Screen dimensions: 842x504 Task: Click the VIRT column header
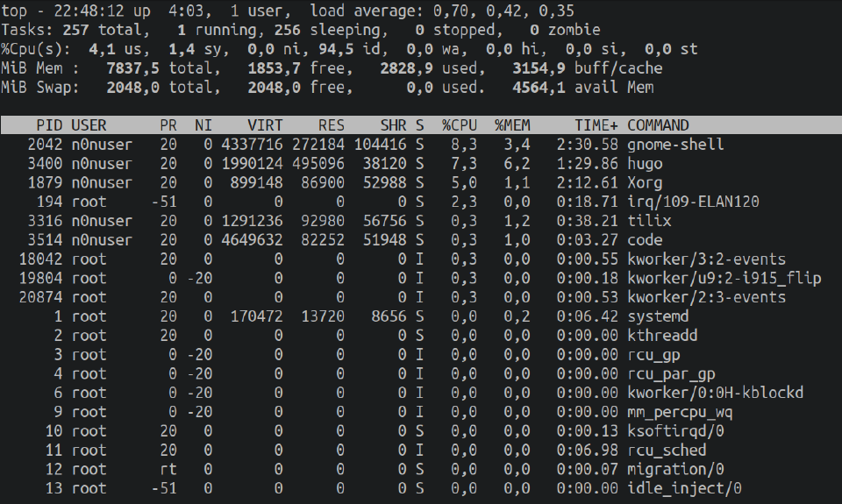pos(265,125)
